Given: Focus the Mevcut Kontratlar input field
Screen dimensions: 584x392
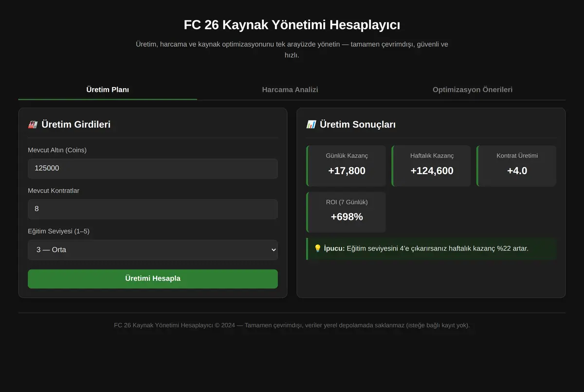Looking at the screenshot, I should 153,209.
